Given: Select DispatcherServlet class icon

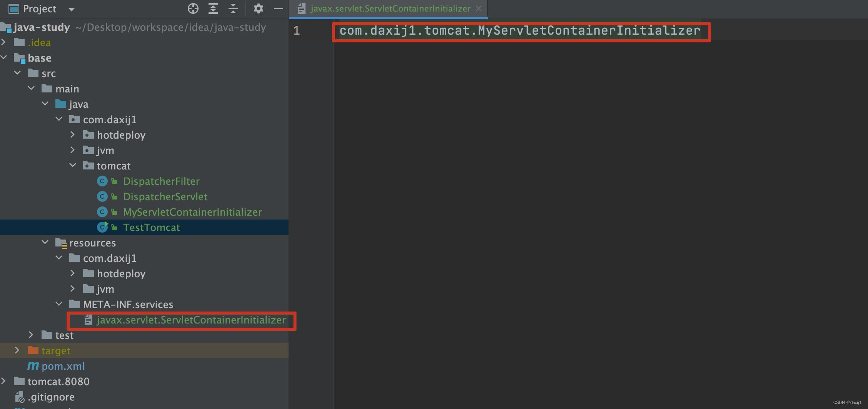Looking at the screenshot, I should [102, 196].
